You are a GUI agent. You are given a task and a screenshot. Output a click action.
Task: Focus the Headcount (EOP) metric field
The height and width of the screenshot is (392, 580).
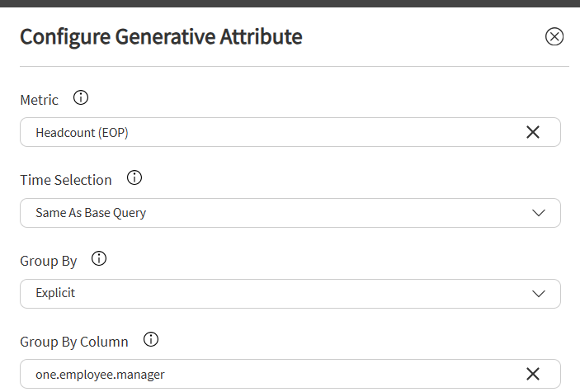tap(290, 132)
